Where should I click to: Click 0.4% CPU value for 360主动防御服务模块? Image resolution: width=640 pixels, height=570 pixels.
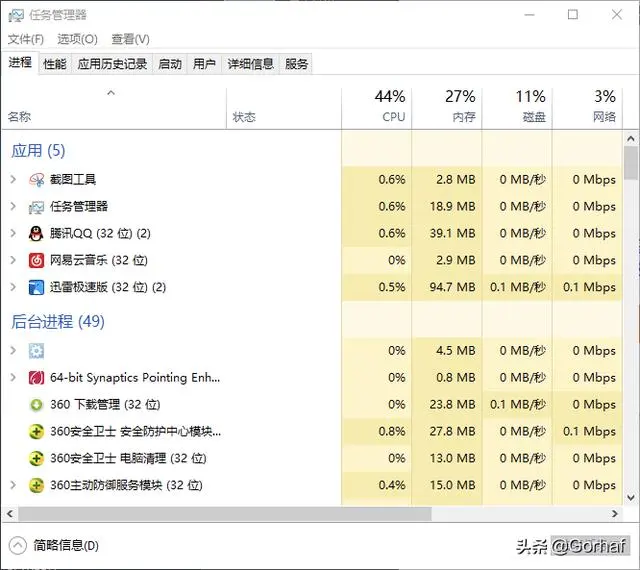coord(392,485)
